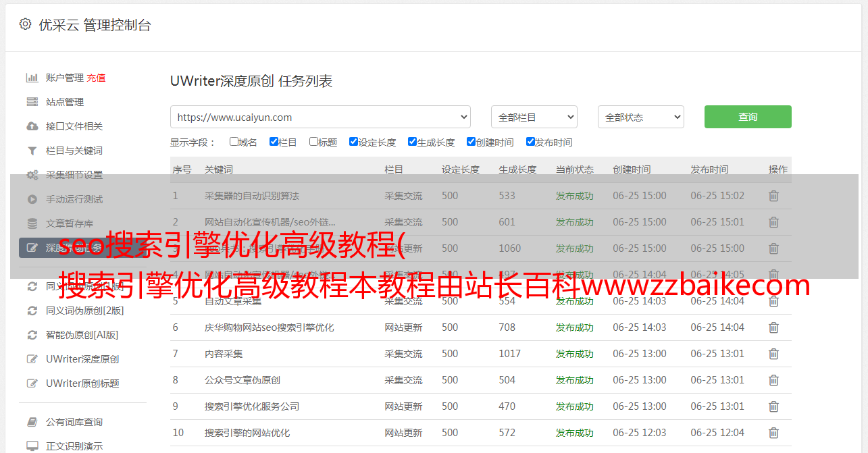
Task: Click trash icon for 内容采集 row
Action: coord(773,354)
